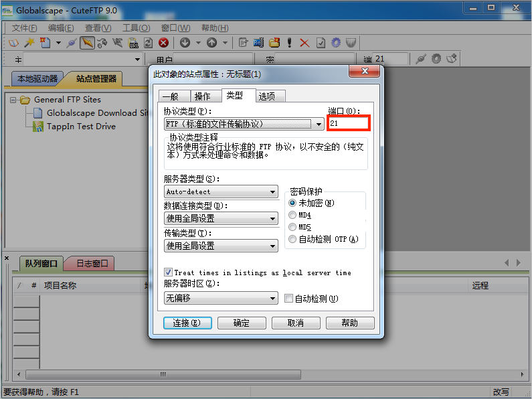Open the 查看(V) menu
This screenshot has width=532, height=399.
[x=98, y=28]
